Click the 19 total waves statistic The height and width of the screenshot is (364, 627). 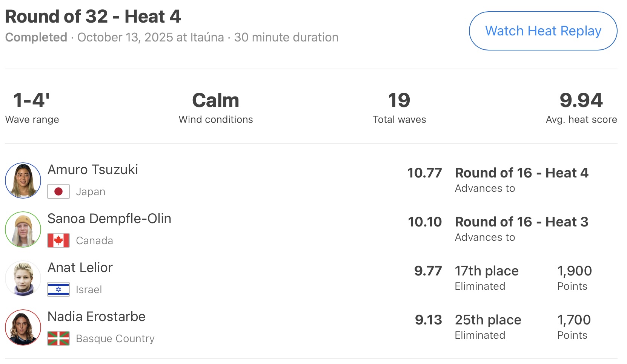point(399,100)
